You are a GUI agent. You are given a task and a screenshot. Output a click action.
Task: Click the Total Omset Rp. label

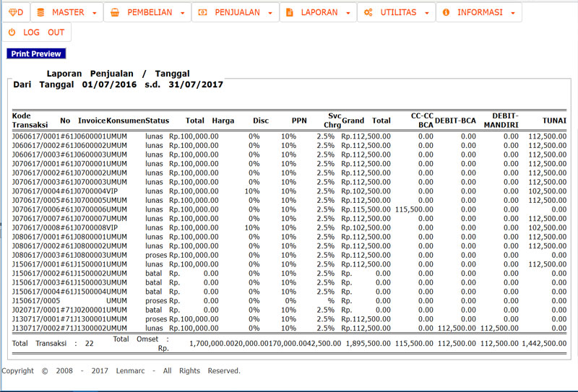141,344
